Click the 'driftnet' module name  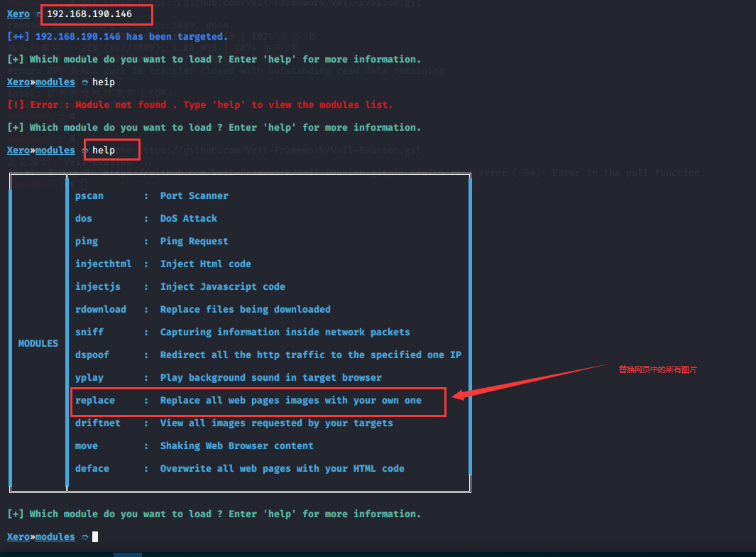(97, 423)
